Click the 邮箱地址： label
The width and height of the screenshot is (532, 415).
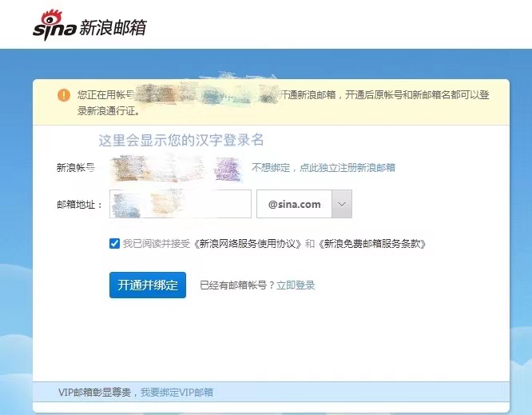[79, 205]
